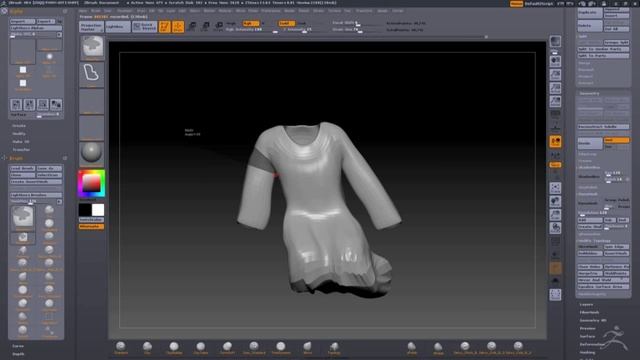Open the material sphere selector
The width and height of the screenshot is (640, 360).
91,153
